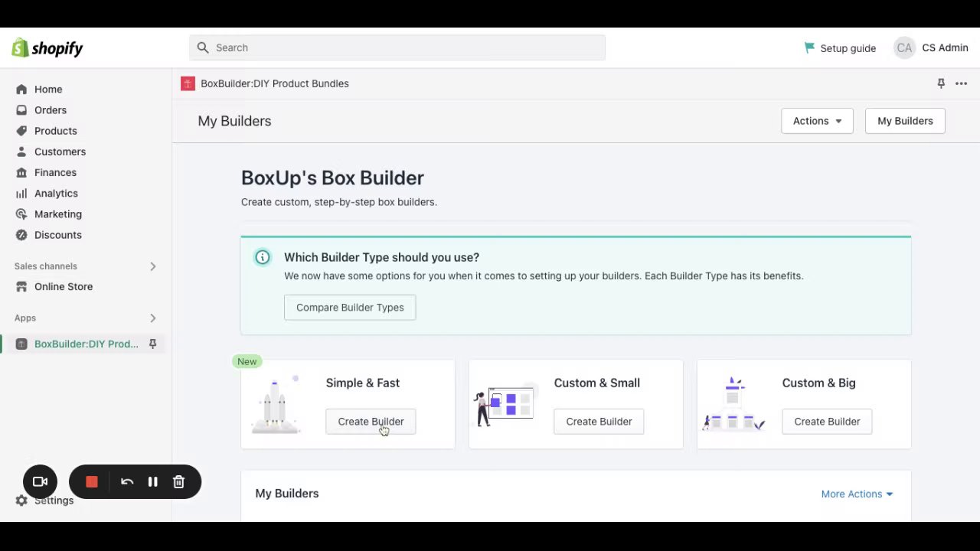Open the three-dot app menu
The image size is (980, 551).
click(961, 83)
